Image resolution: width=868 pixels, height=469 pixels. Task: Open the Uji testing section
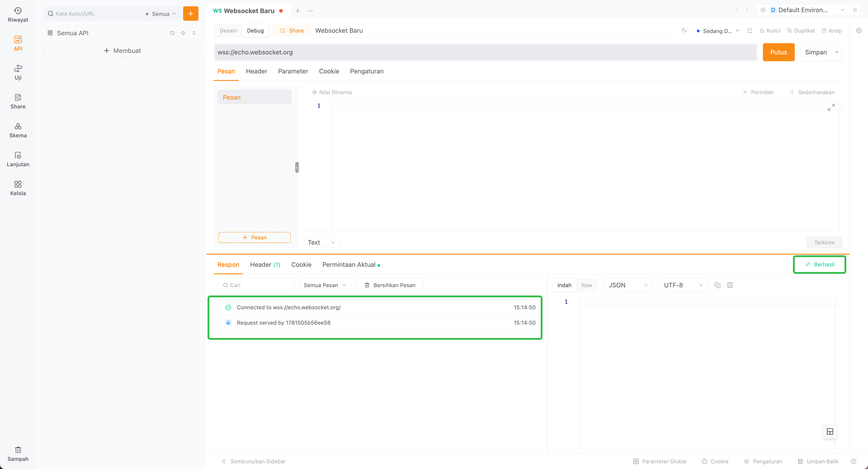pos(18,73)
